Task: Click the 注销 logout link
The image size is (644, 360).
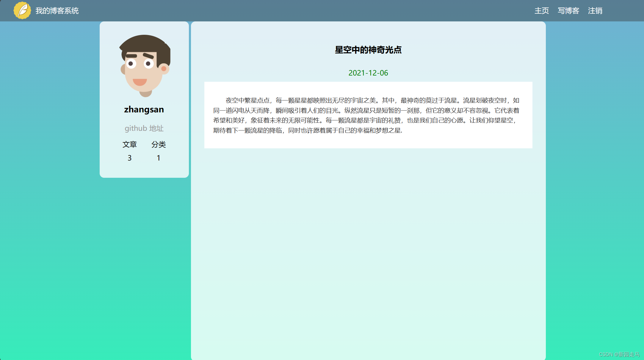Action: pos(595,11)
